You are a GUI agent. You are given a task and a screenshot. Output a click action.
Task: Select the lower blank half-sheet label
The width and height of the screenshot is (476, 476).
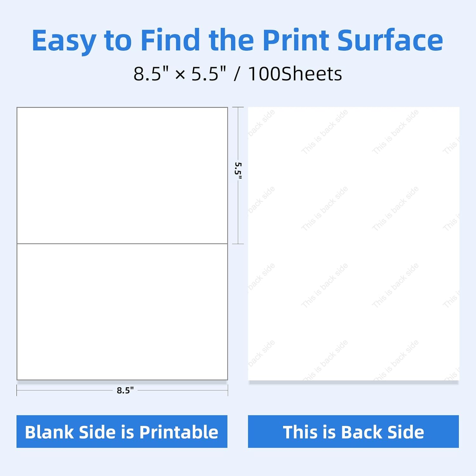pyautogui.click(x=122, y=312)
